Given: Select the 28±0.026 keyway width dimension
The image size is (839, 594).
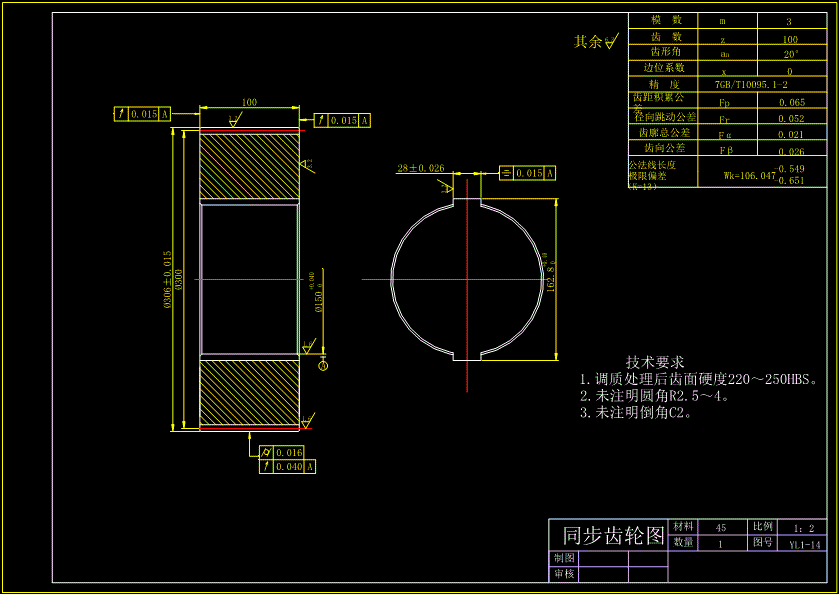Looking at the screenshot, I should tap(421, 168).
